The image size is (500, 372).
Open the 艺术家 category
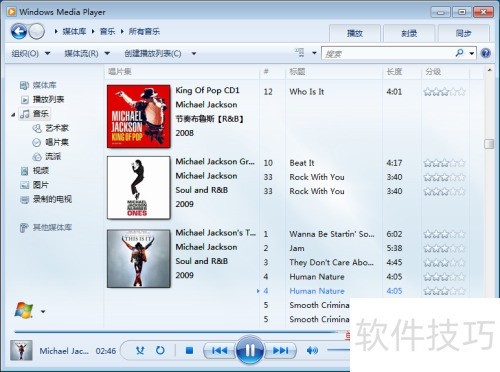(50, 128)
